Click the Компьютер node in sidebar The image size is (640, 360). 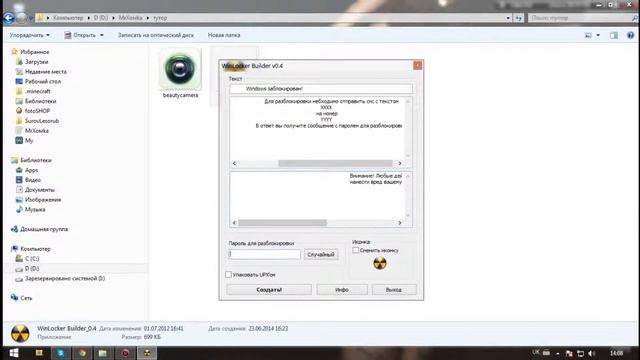pyautogui.click(x=35, y=249)
